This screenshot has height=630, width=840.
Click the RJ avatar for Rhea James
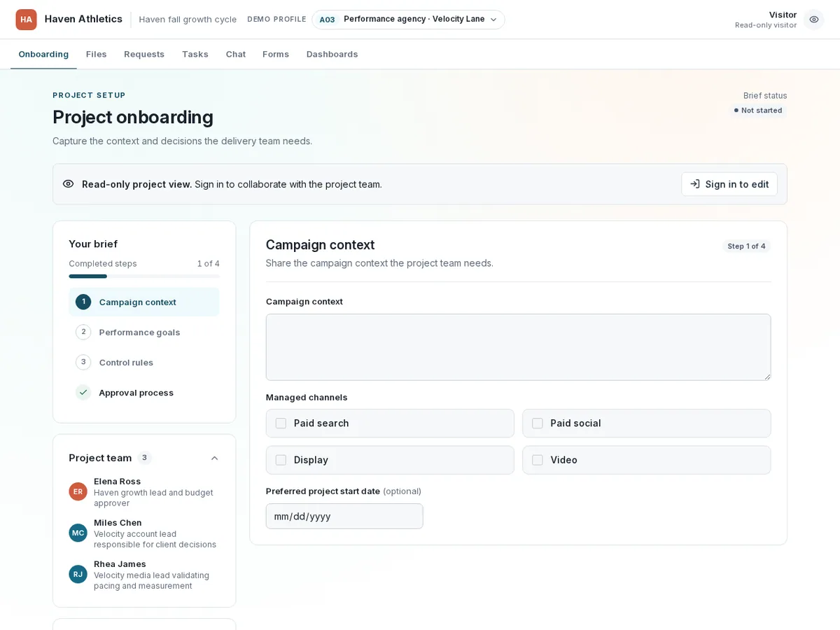pos(78,574)
